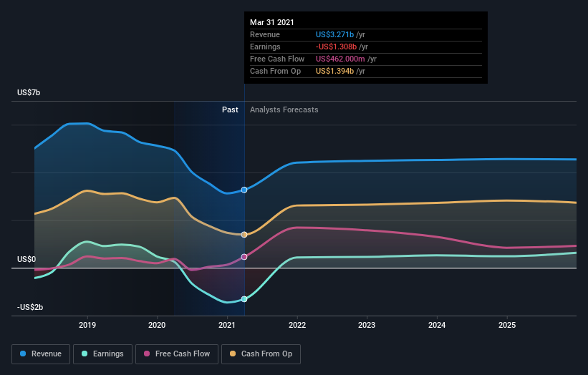The image size is (588, 375).
Task: Click the Analysts Forecasts label
Action: click(x=284, y=109)
